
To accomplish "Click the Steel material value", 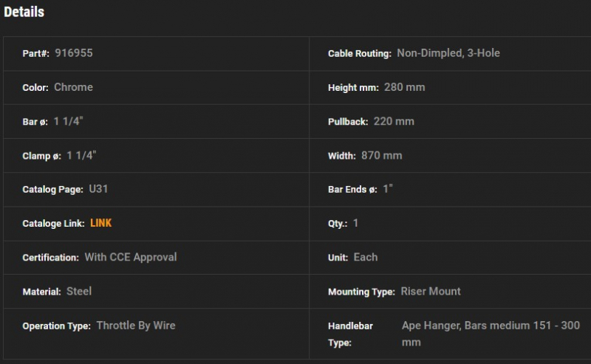I will click(x=79, y=292).
